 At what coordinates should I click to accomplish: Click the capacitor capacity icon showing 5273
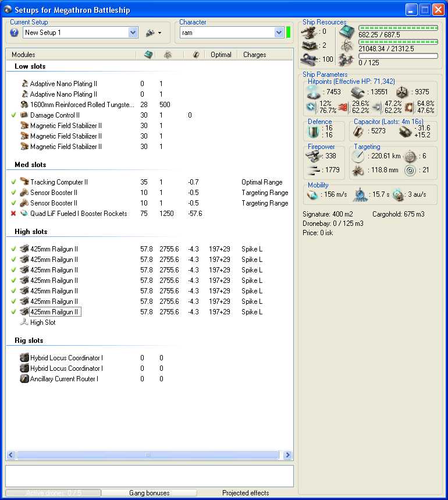358,132
